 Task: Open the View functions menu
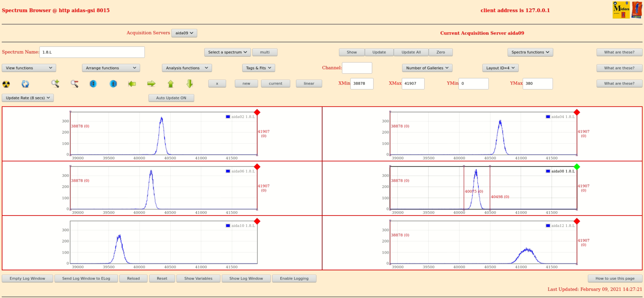click(x=29, y=68)
